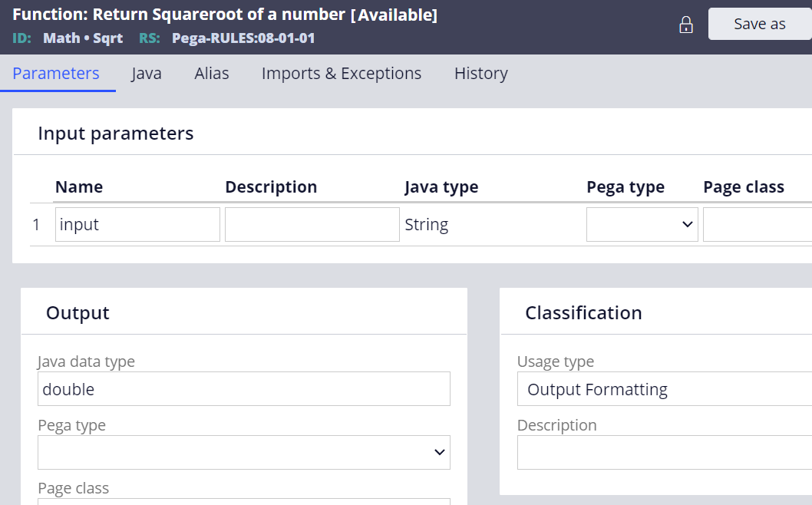The width and height of the screenshot is (812, 505).
Task: Click the Java data type field
Action: (x=244, y=388)
